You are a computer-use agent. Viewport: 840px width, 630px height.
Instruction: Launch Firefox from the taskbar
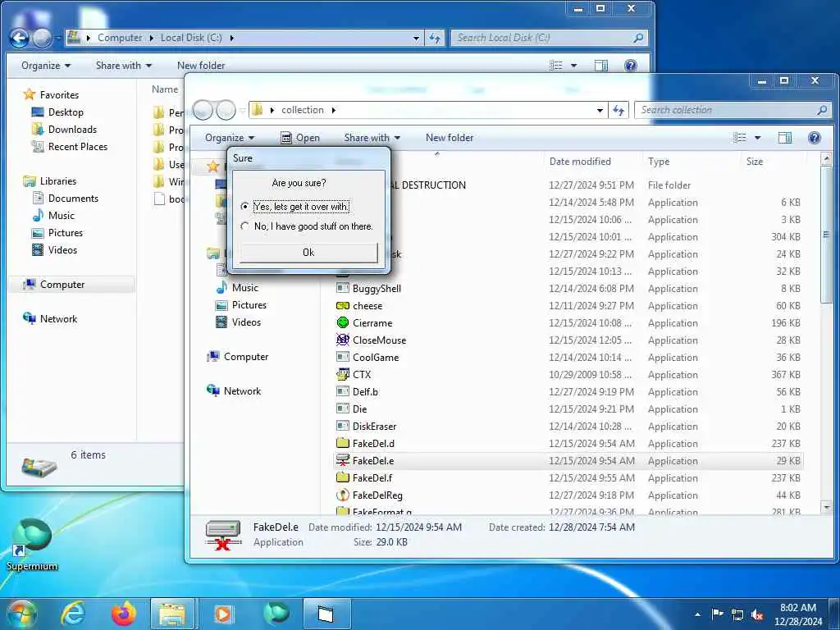click(x=123, y=614)
